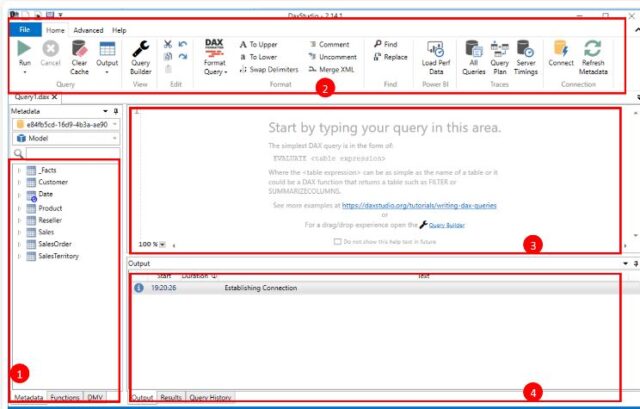Open the Help ribbon tab
Viewport: 640px width, 409px height.
tap(119, 30)
